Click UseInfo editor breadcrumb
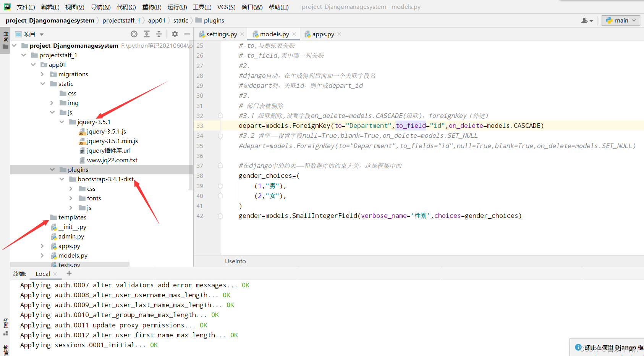644x356 pixels. coord(235,261)
